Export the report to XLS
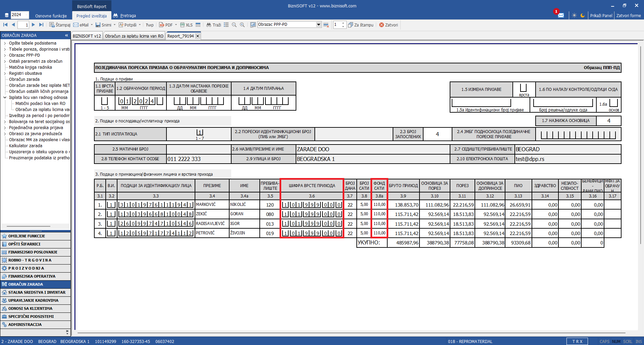Screen dimensions: 644x345 click(186, 25)
